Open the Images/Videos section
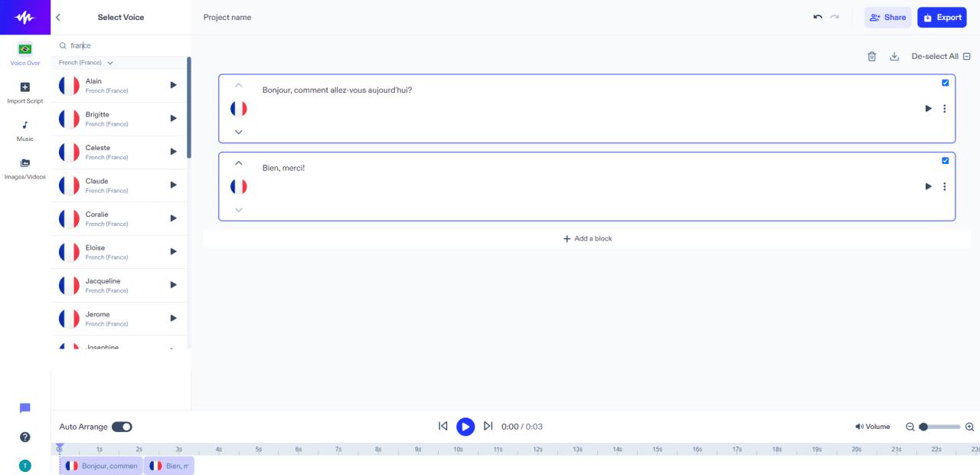This screenshot has height=475, width=980. (x=25, y=169)
